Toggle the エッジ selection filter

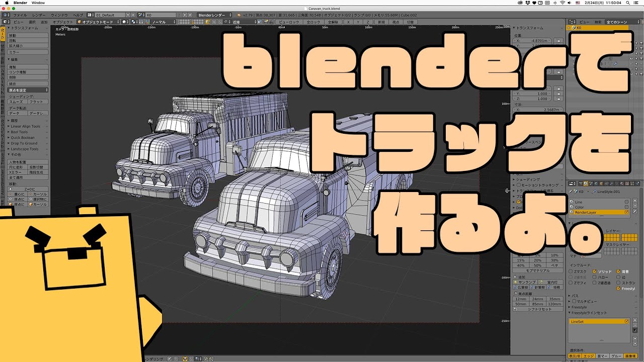coord(590,355)
